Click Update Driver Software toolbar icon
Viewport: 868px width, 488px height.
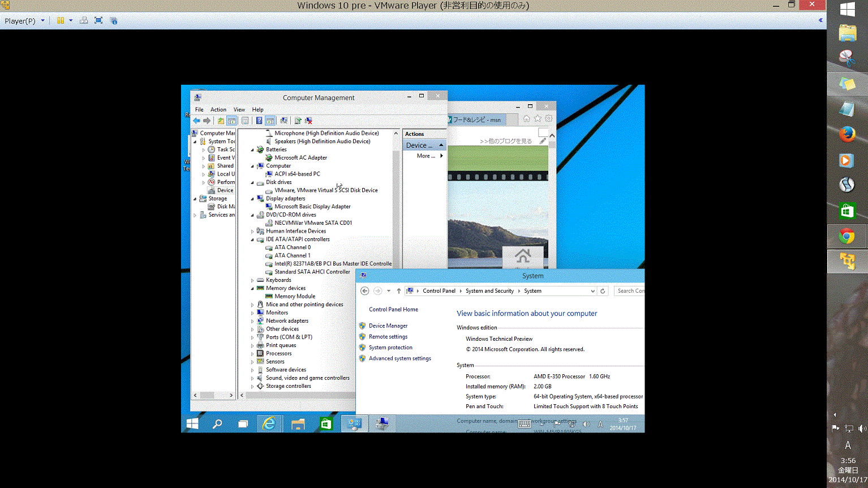pos(298,121)
